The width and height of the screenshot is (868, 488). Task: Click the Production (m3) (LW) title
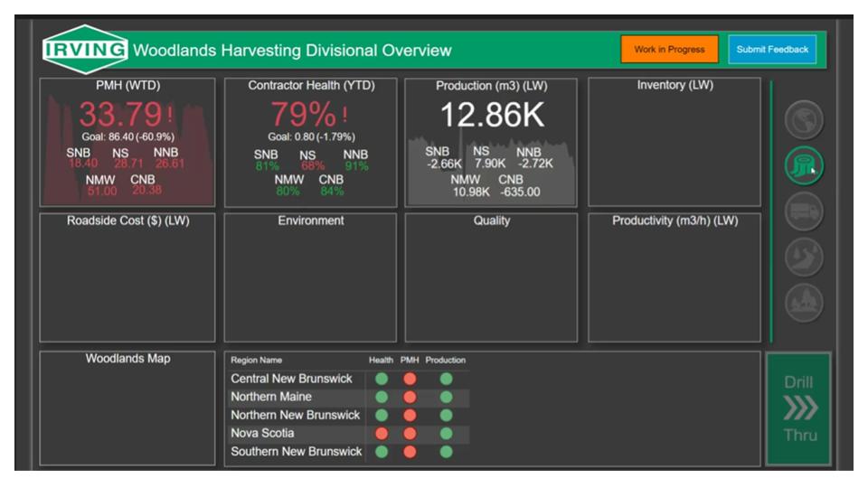[x=492, y=86]
